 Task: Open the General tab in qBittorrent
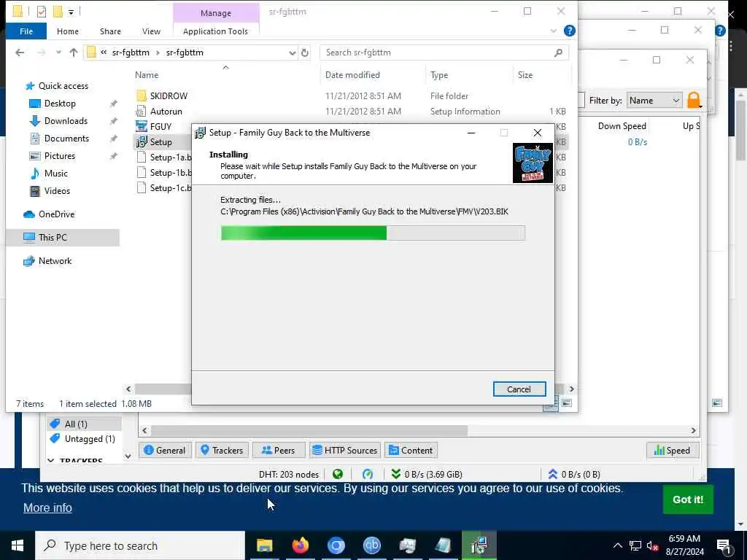pyautogui.click(x=165, y=451)
